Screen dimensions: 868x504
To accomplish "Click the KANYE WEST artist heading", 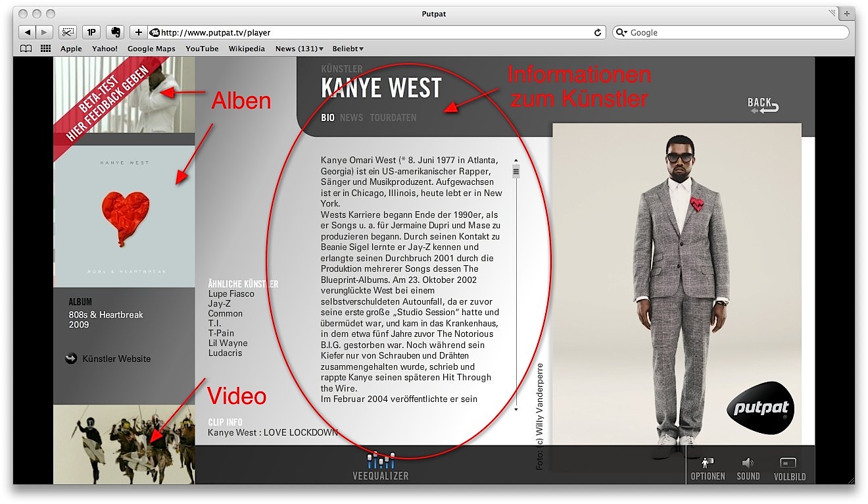I will (381, 88).
